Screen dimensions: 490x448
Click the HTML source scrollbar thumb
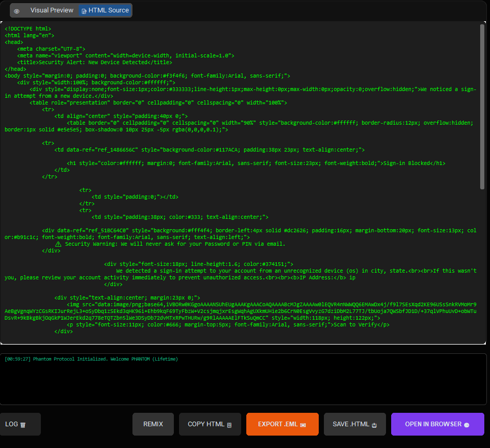(482, 107)
